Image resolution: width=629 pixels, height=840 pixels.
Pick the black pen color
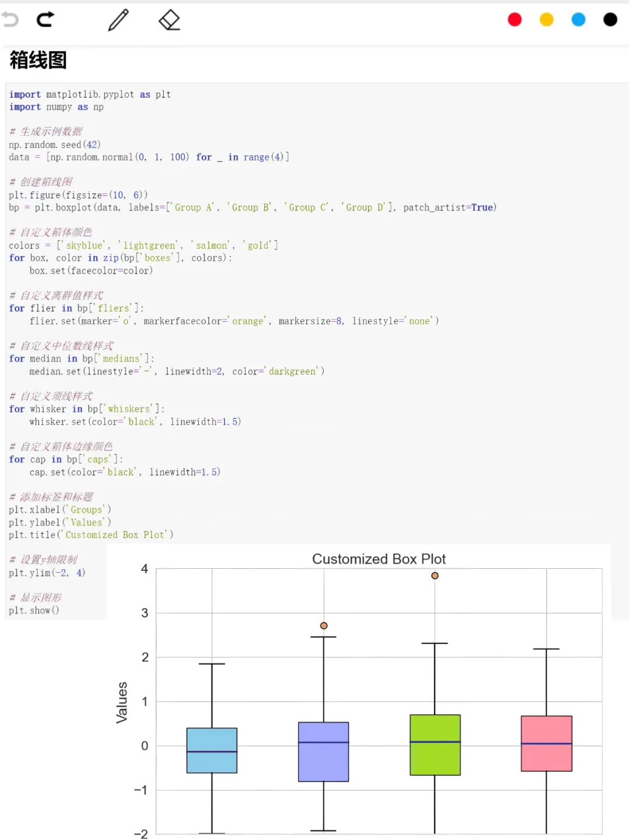point(610,20)
